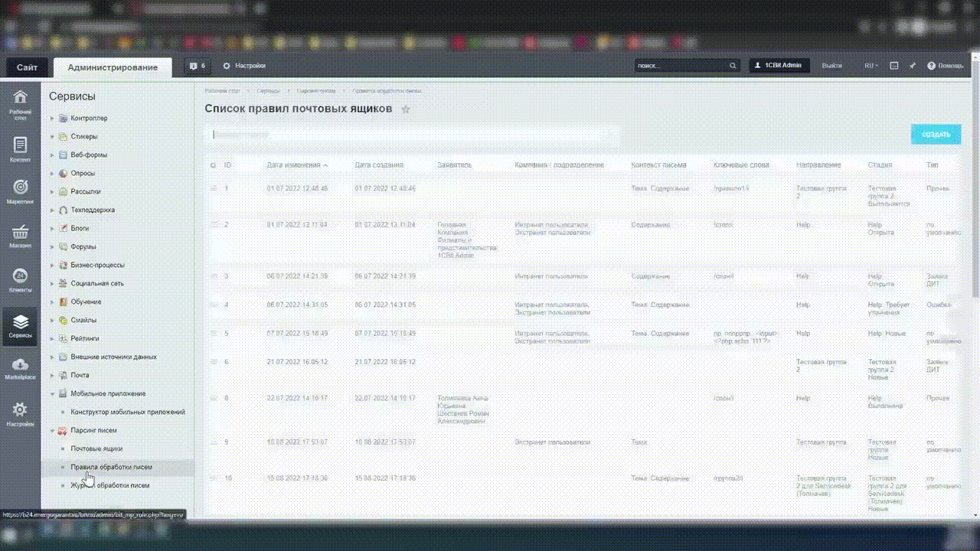Click the pin icon in the header
The height and width of the screenshot is (551, 980).
[x=913, y=66]
